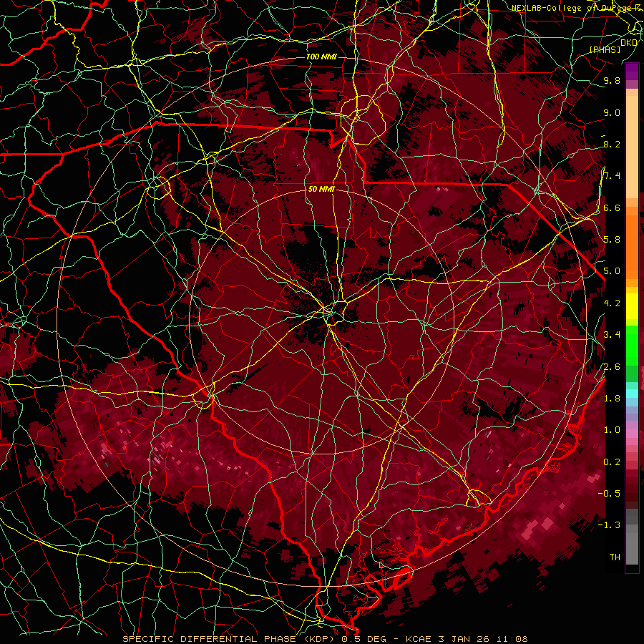The width and height of the screenshot is (644, 644).
Task: Click the 3 JAN 26 date text
Action: [464, 639]
